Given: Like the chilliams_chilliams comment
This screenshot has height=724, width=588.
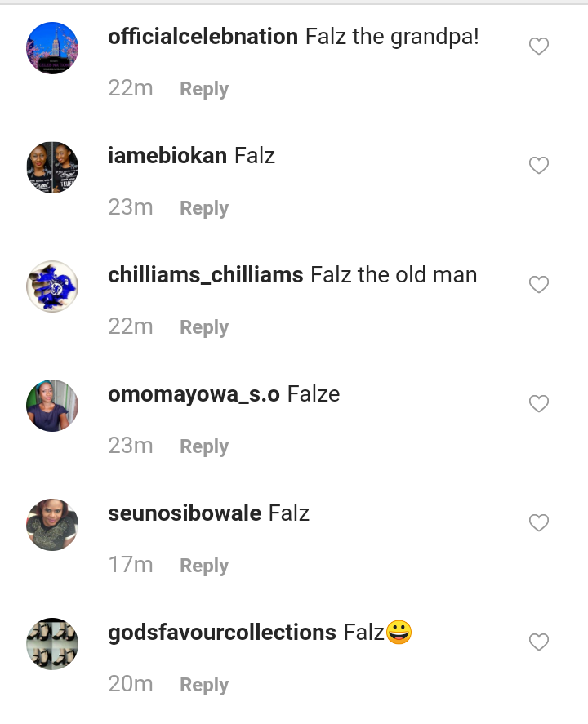Looking at the screenshot, I should (538, 285).
